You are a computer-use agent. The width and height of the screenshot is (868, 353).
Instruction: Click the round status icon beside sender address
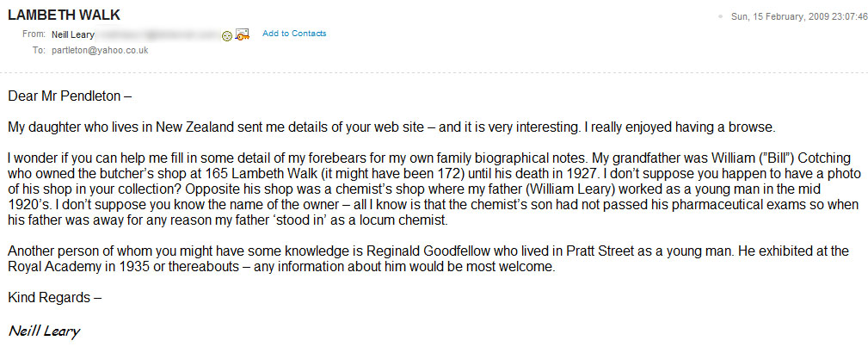pyautogui.click(x=226, y=36)
